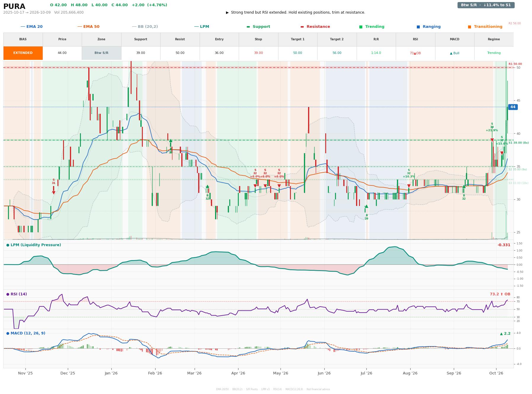Click the R:R value 1:14.0
Image resolution: width=532 pixels, height=394 pixels.
click(376, 53)
